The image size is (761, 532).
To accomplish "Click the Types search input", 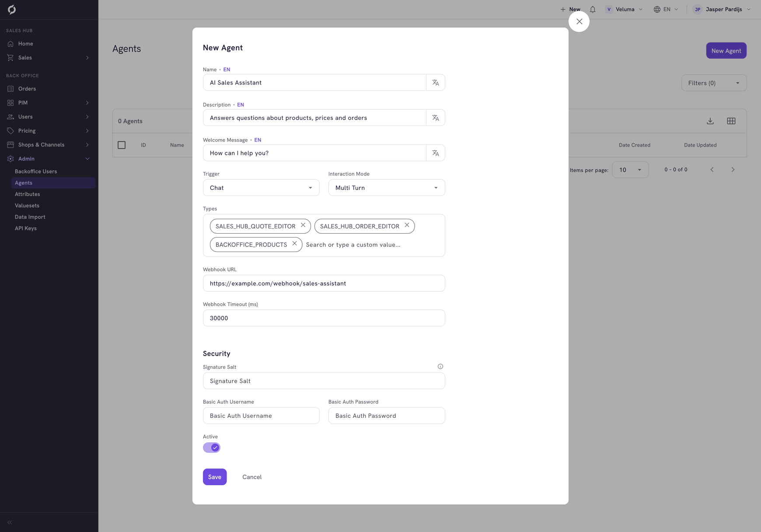I will point(372,245).
